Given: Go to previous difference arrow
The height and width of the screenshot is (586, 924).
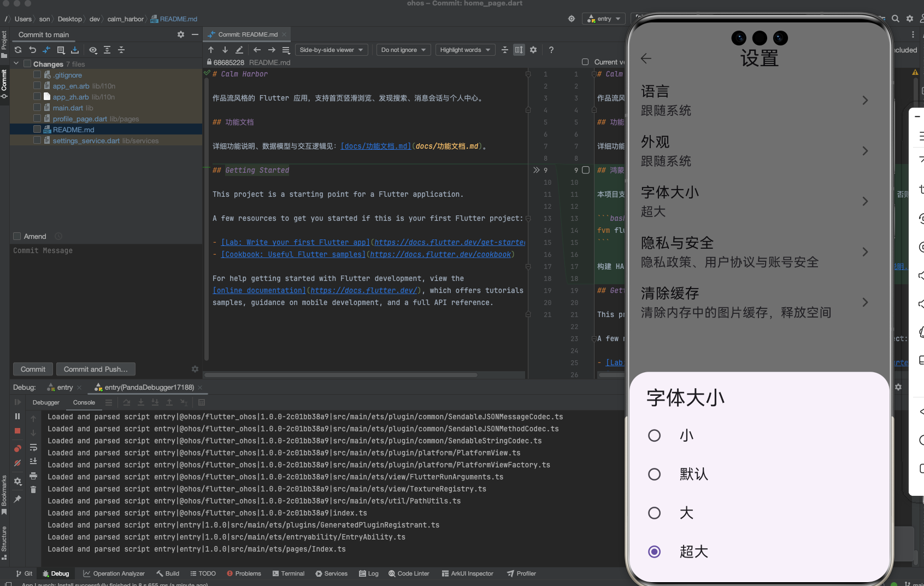Looking at the screenshot, I should pos(211,50).
